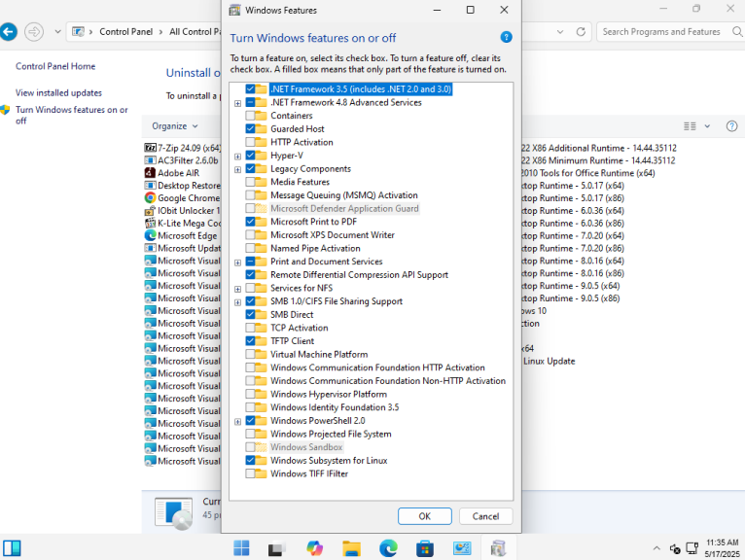The height and width of the screenshot is (560, 745).
Task: Enable Virtual Machine Platform checkbox
Action: [250, 354]
